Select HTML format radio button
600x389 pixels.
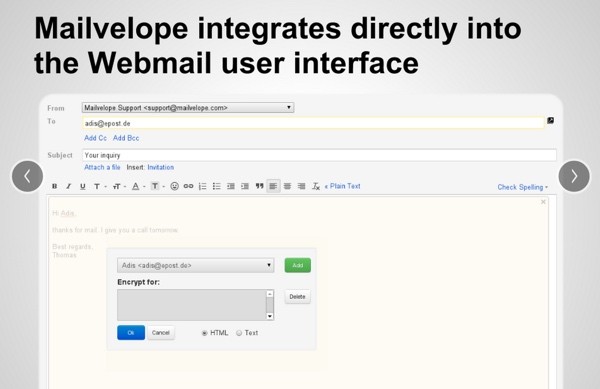(x=204, y=333)
